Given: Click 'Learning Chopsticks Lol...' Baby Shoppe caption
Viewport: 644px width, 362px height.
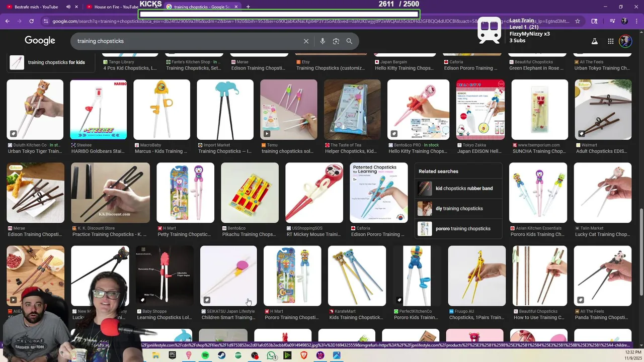Looking at the screenshot, I should [164, 317].
